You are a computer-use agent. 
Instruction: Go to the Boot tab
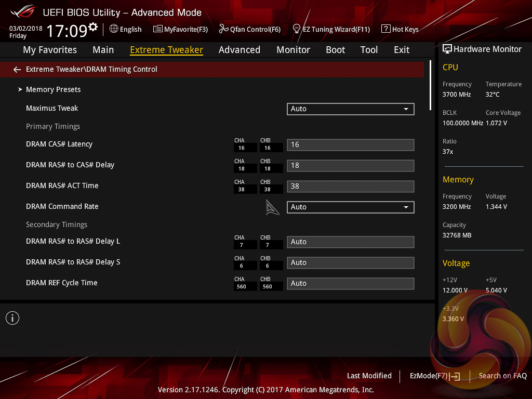pos(335,50)
